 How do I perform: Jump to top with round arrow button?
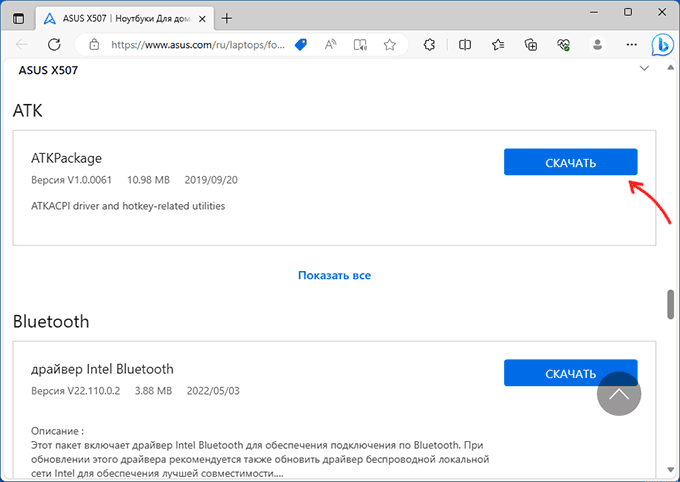tap(619, 394)
